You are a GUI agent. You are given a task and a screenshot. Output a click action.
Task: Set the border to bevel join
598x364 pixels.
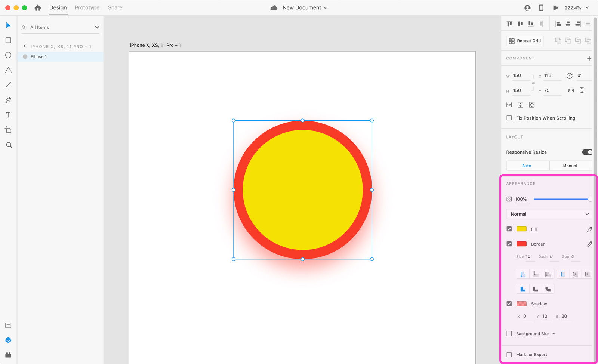(548, 289)
